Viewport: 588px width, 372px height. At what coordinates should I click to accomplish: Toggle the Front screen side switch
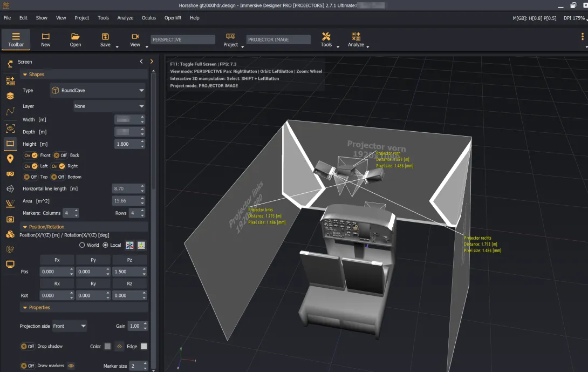click(31, 155)
